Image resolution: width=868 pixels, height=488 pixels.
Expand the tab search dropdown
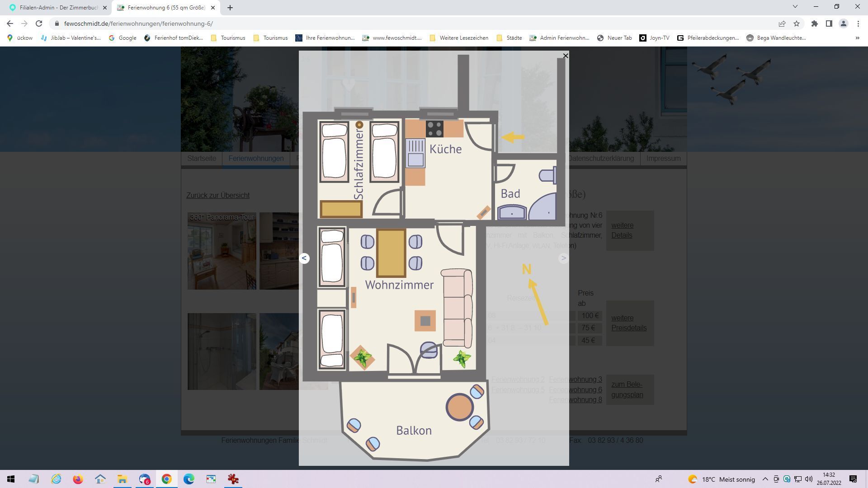pyautogui.click(x=795, y=6)
